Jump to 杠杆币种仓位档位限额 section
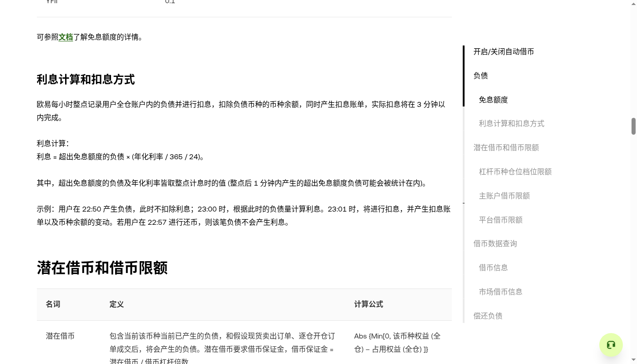Viewport: 637px width, 364px height. point(515,172)
